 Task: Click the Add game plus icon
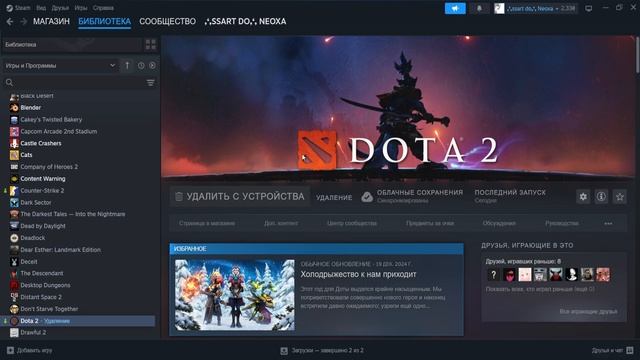pyautogui.click(x=10, y=350)
